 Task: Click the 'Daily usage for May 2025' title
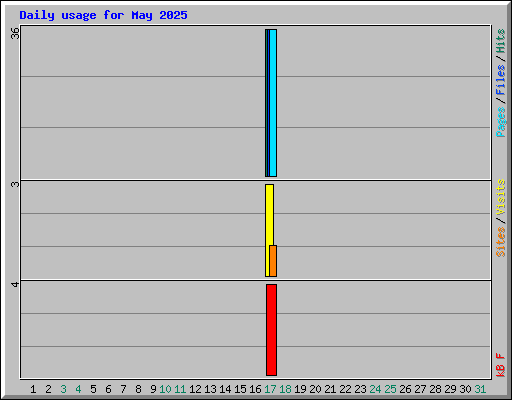tap(103, 15)
